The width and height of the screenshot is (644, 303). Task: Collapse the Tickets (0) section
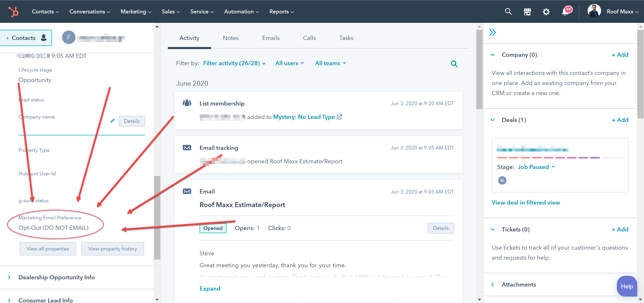(x=493, y=229)
